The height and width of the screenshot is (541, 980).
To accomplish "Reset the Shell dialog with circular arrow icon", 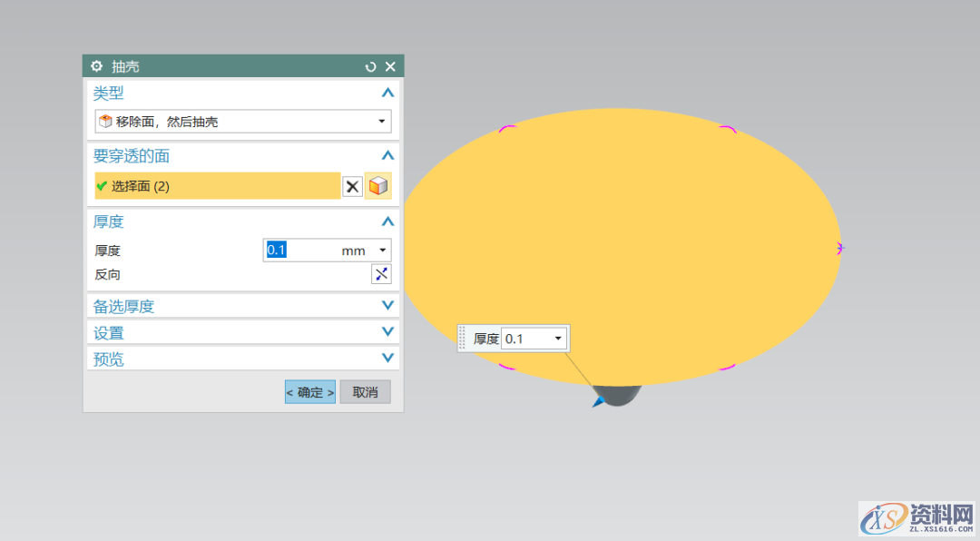I will (x=370, y=66).
